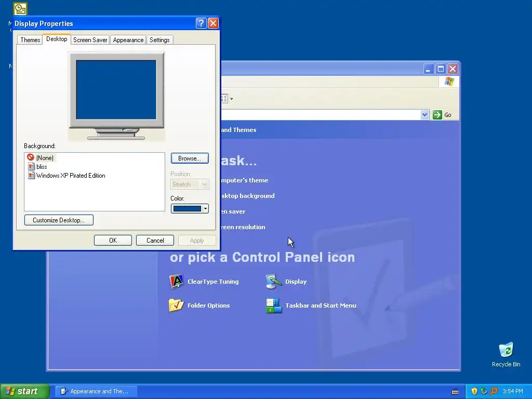
Task: Confirm with the OK button
Action: tap(113, 240)
